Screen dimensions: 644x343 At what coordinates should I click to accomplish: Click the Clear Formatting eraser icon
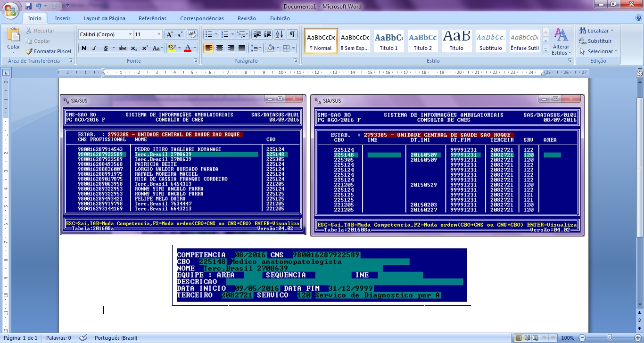[192, 34]
